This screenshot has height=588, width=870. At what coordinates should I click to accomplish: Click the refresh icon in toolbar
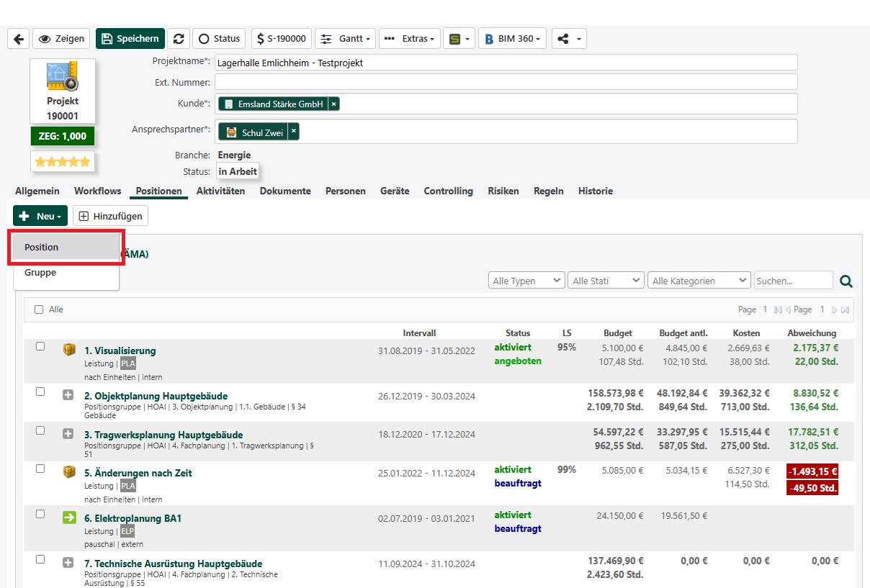point(178,39)
